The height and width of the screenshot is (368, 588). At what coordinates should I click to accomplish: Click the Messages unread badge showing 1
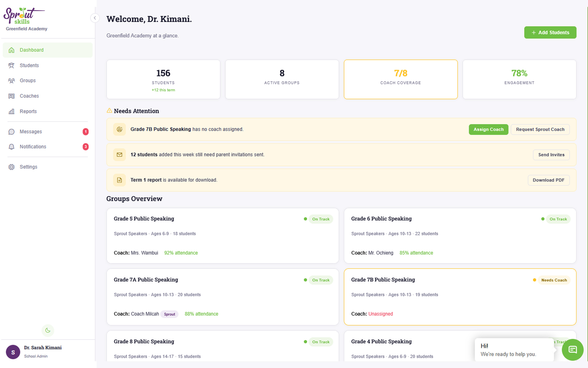point(85,131)
